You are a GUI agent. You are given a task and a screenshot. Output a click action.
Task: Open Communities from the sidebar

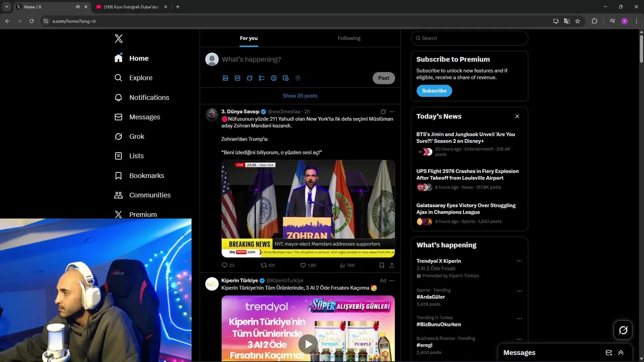point(142,195)
